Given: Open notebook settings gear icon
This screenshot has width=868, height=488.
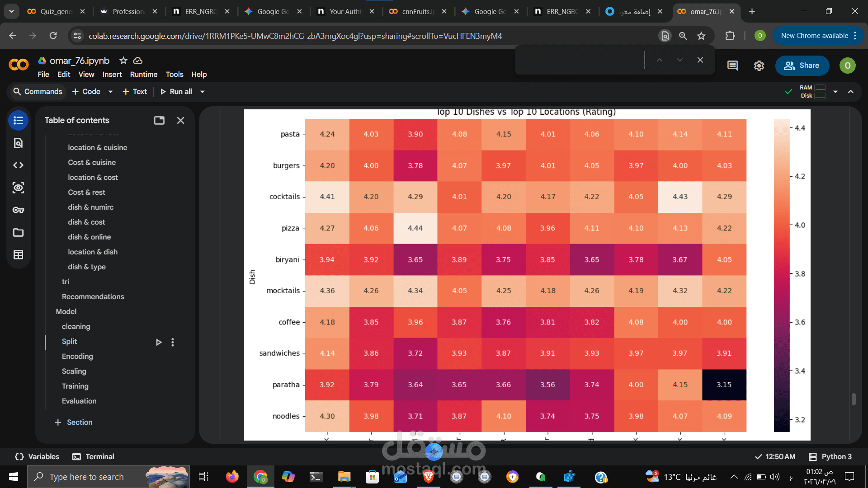Looking at the screenshot, I should tap(759, 66).
